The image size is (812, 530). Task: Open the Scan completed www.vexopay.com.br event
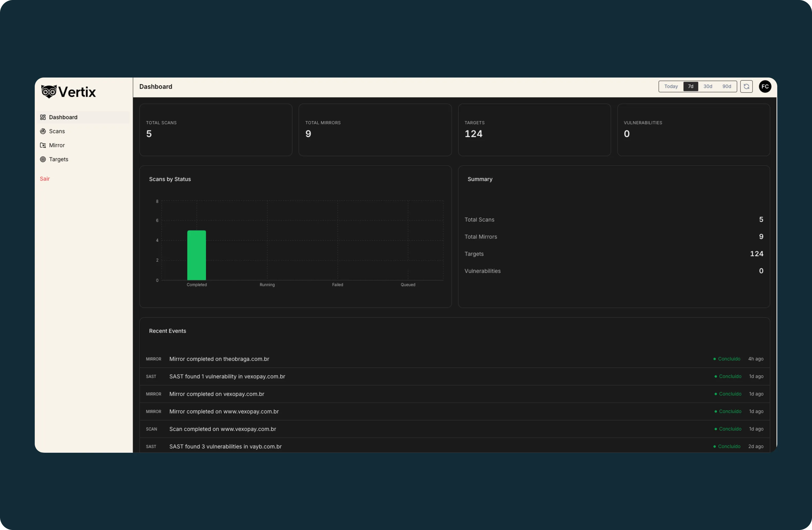222,429
